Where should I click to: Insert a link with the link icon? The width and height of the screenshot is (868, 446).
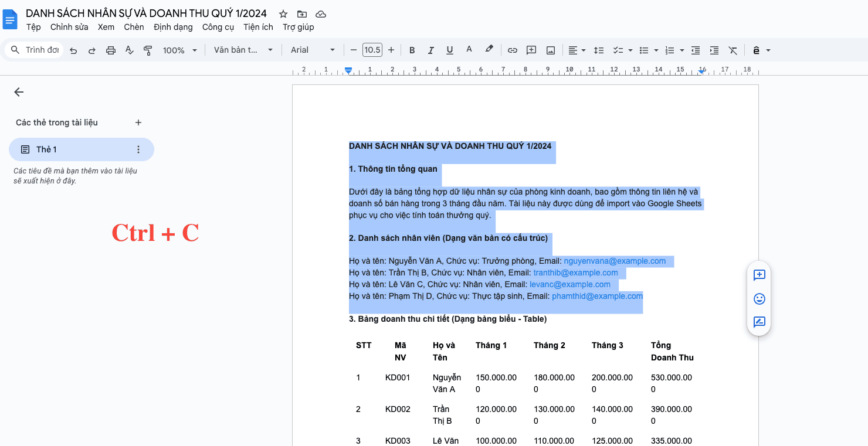pyautogui.click(x=512, y=50)
